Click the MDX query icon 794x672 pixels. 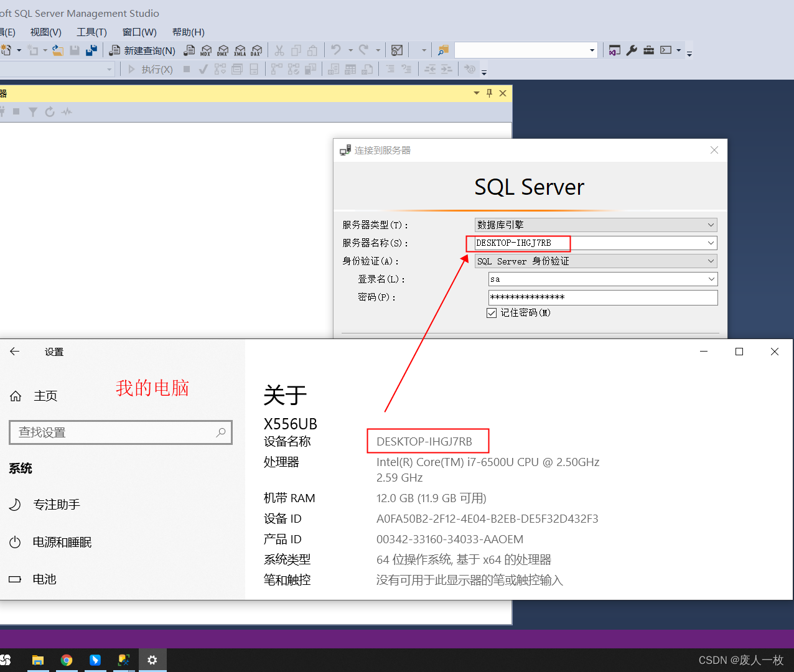click(x=206, y=50)
